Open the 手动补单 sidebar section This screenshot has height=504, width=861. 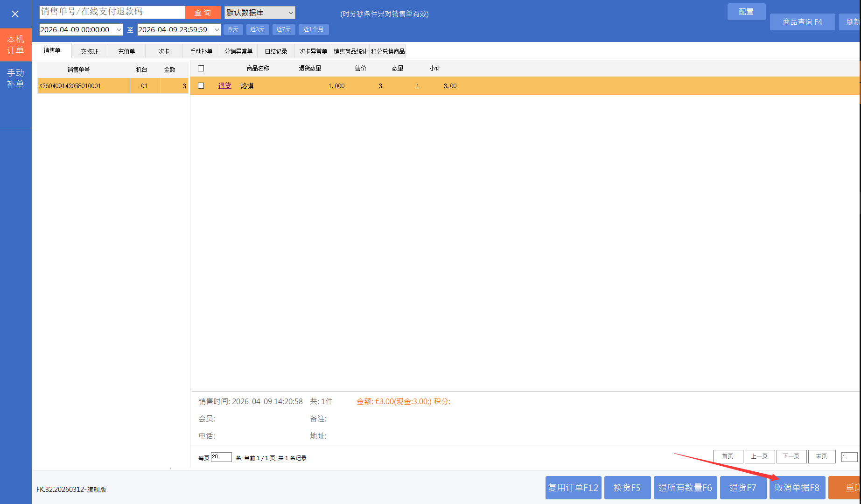[x=15, y=78]
